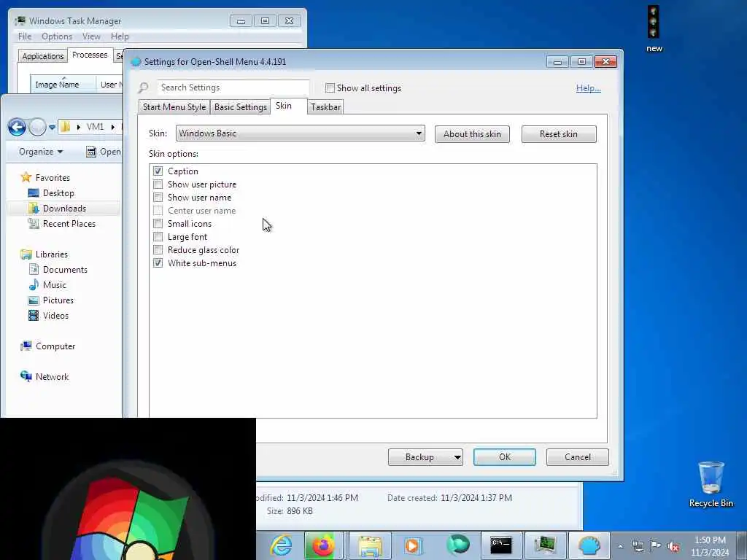Click the taskbar clock

tap(710, 546)
